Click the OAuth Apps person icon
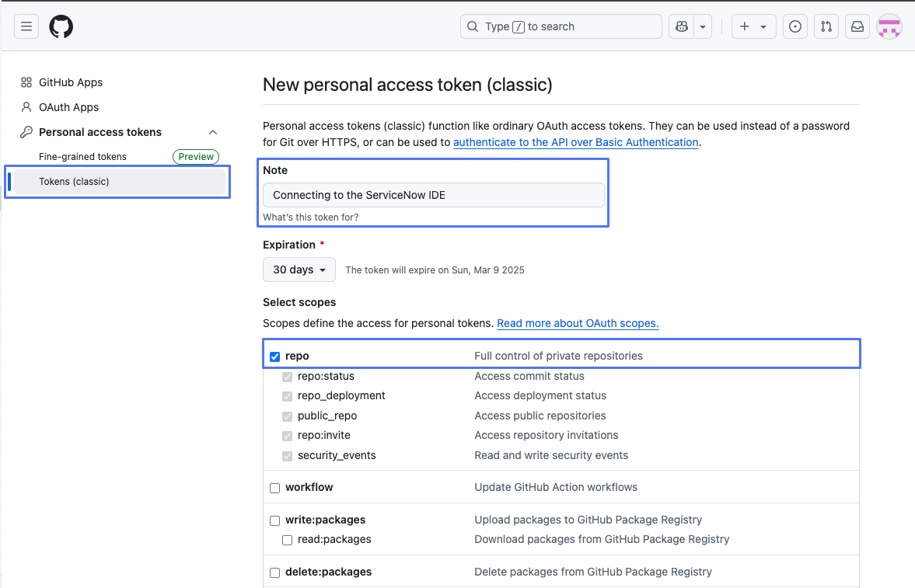Viewport: 915px width, 588px height. 26,106
